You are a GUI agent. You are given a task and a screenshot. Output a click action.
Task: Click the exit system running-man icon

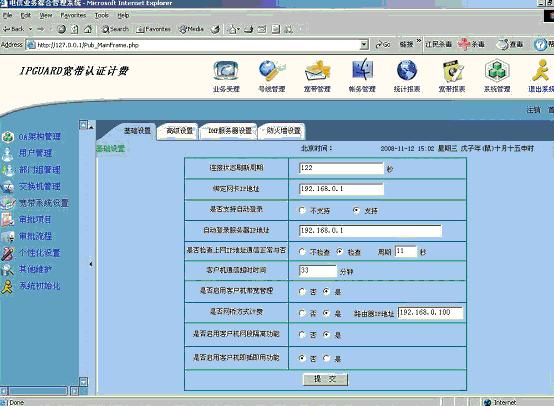point(541,70)
